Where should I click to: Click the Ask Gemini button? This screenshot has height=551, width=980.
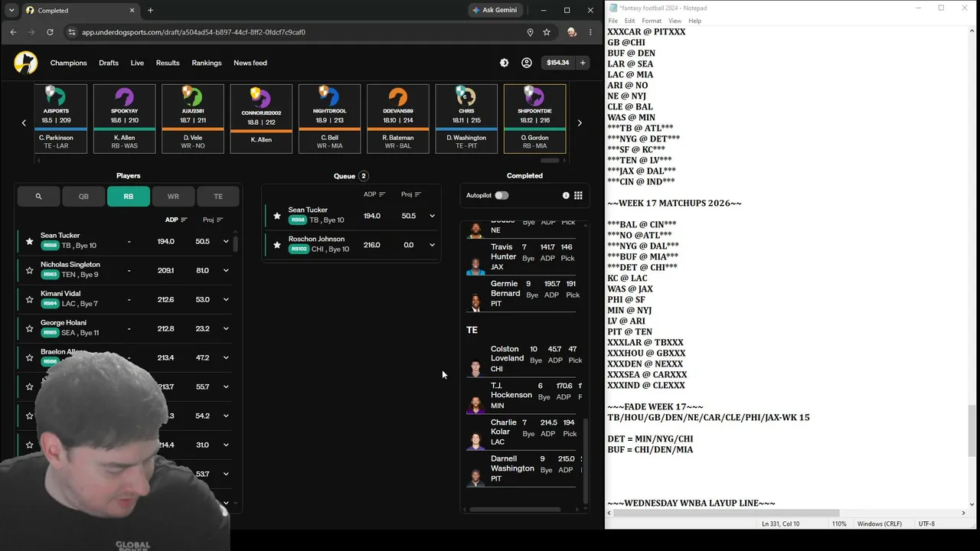(495, 11)
